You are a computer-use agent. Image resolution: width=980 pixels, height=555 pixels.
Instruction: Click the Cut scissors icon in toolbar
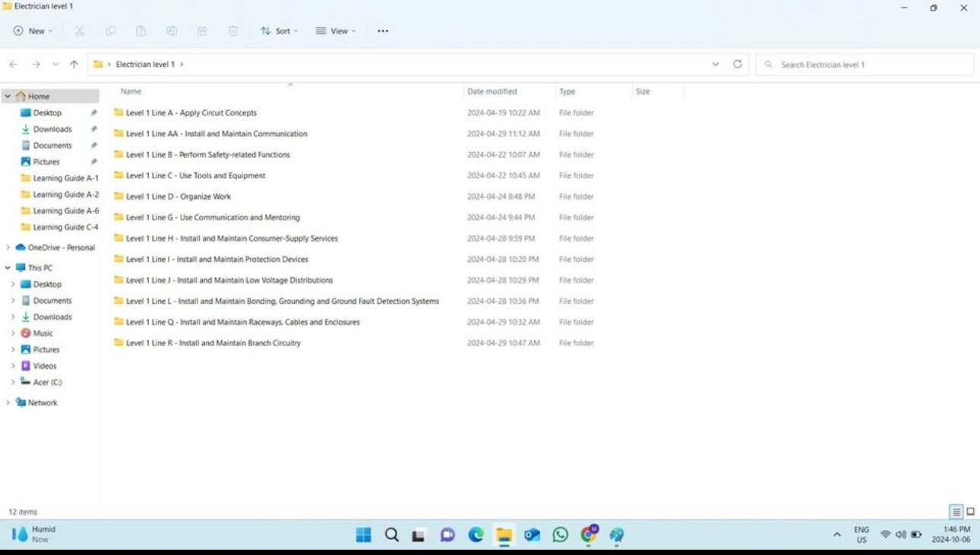click(x=80, y=31)
